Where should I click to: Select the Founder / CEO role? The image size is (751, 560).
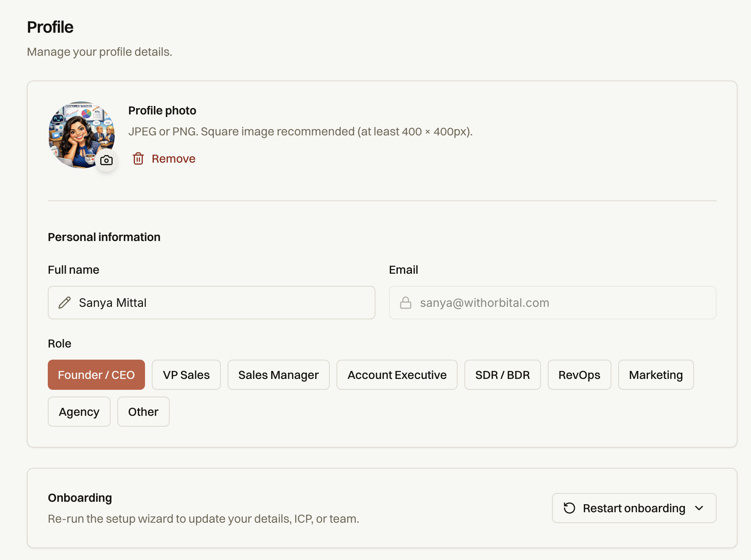96,375
